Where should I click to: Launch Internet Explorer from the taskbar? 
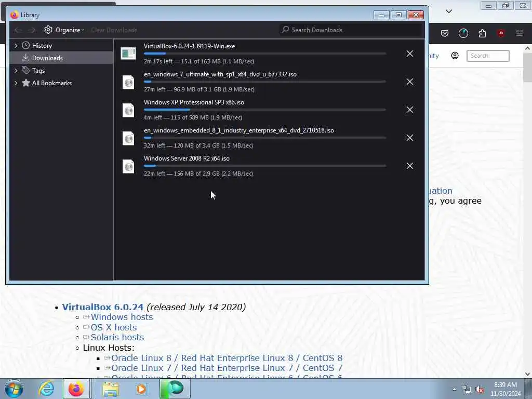pyautogui.click(x=46, y=389)
